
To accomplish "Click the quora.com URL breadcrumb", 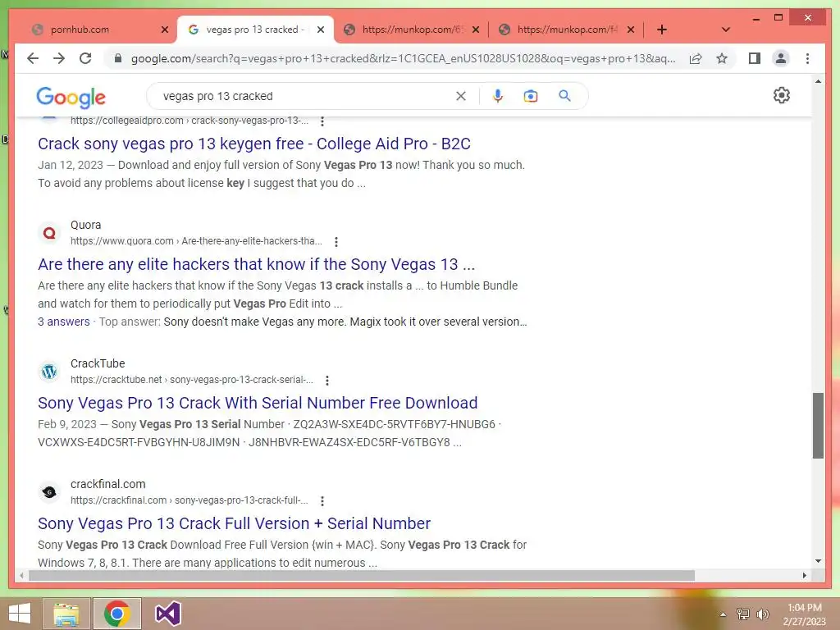I will coord(196,241).
